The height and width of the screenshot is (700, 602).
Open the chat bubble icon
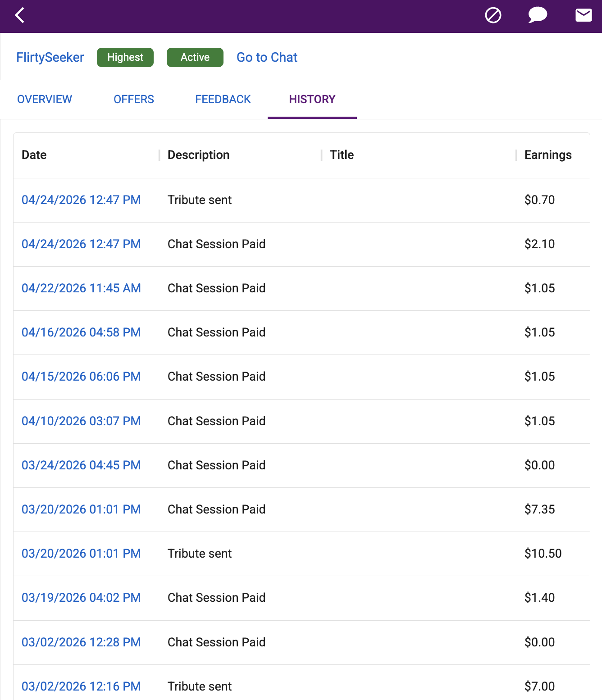(x=538, y=15)
